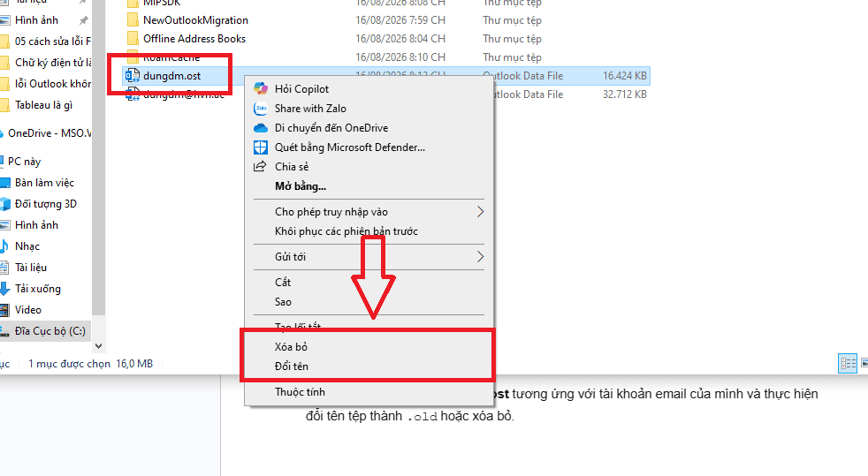Expand the Gửi tới submenu
Image resolution: width=868 pixels, height=476 pixels.
369,256
